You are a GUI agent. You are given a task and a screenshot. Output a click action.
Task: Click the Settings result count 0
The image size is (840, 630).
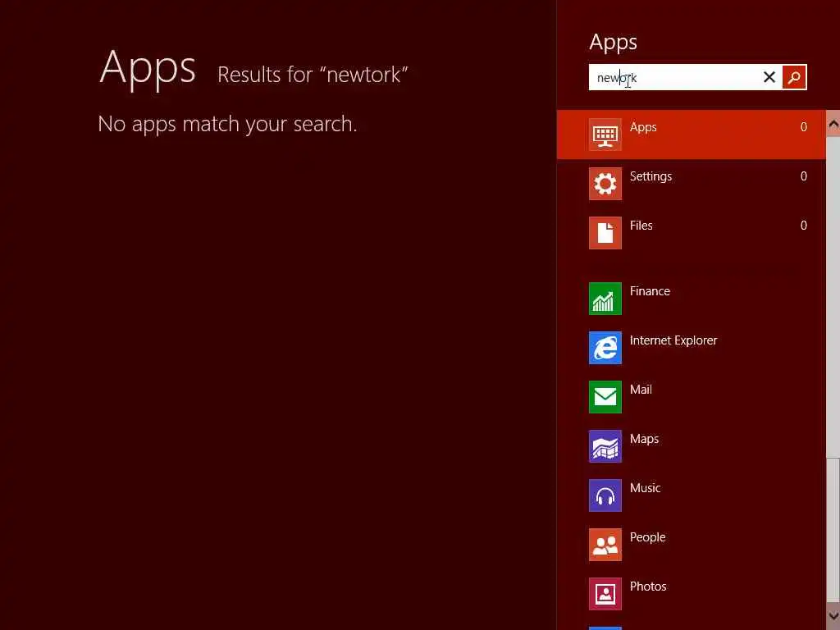click(804, 176)
